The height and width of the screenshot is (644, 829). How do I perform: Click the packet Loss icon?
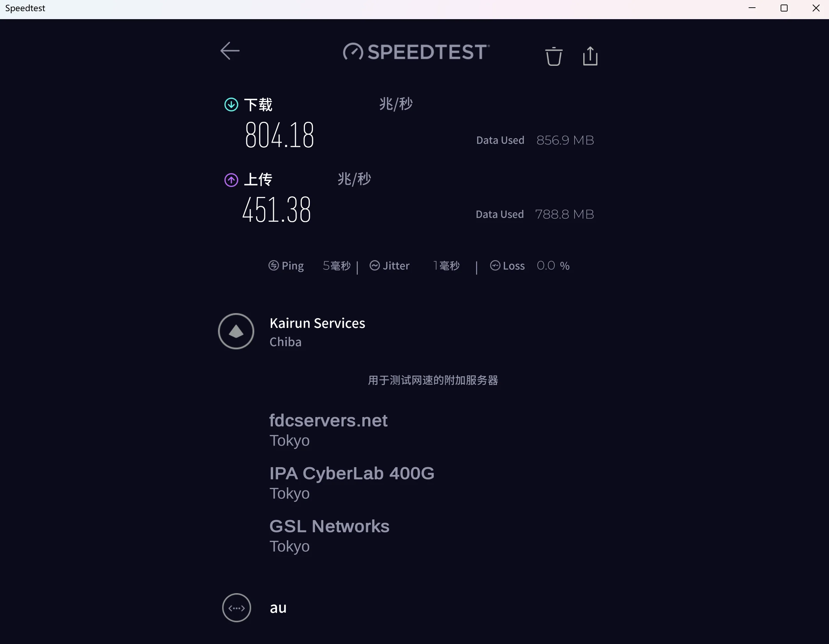[495, 265]
